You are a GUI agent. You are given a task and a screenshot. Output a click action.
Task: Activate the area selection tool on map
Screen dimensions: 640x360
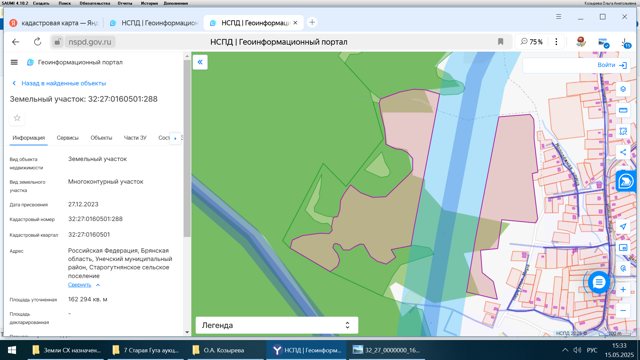click(x=623, y=131)
